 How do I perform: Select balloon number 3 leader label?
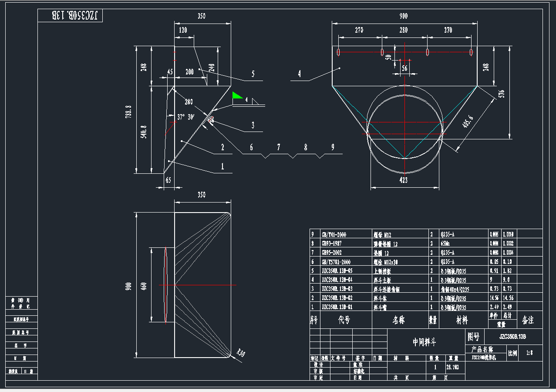253,125
